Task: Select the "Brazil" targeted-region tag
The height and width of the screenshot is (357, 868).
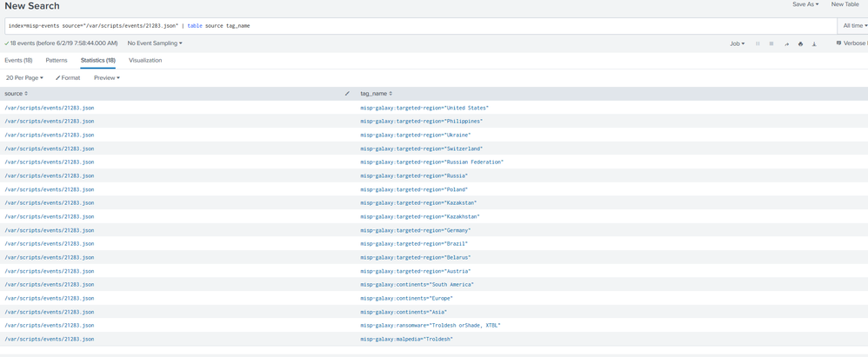Action: point(414,244)
